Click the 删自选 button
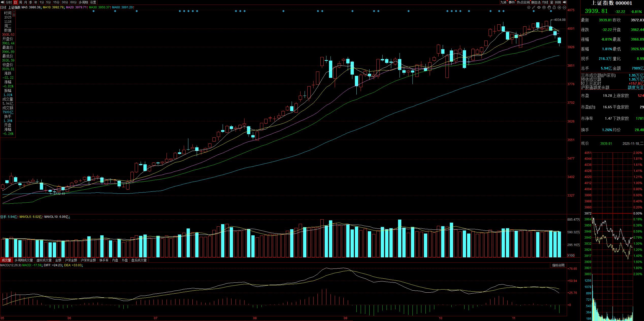 [x=536, y=2]
